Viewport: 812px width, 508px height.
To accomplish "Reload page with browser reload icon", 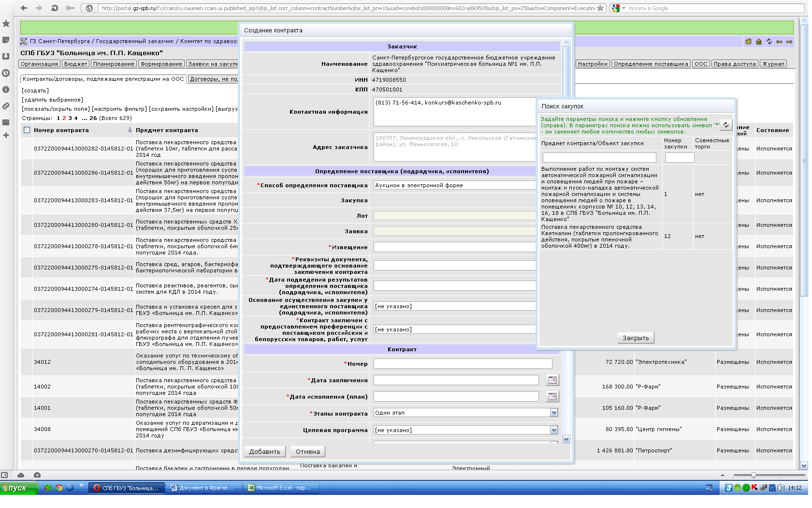I will click(x=55, y=8).
